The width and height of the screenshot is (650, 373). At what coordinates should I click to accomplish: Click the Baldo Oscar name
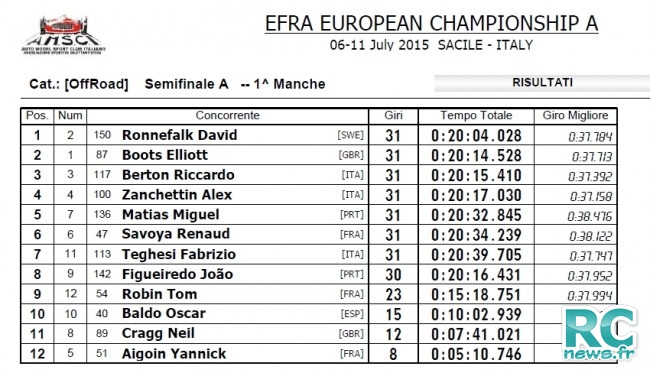pyautogui.click(x=164, y=314)
